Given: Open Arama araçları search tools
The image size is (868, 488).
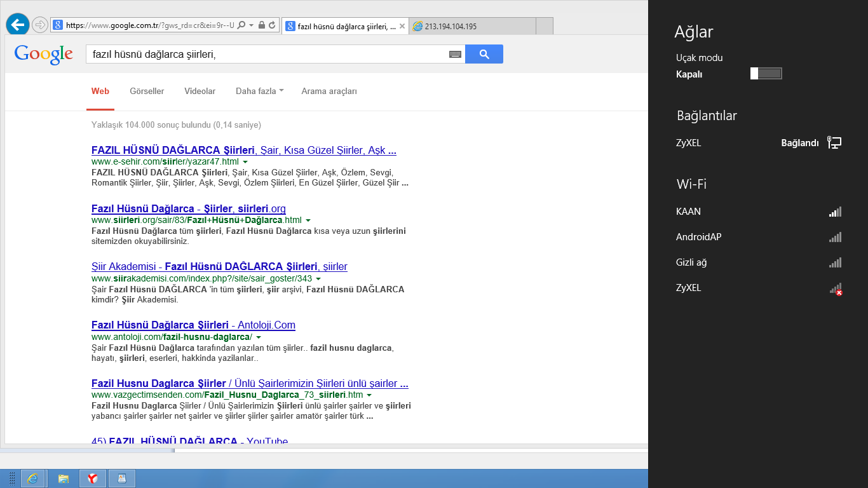Looking at the screenshot, I should pos(329,91).
